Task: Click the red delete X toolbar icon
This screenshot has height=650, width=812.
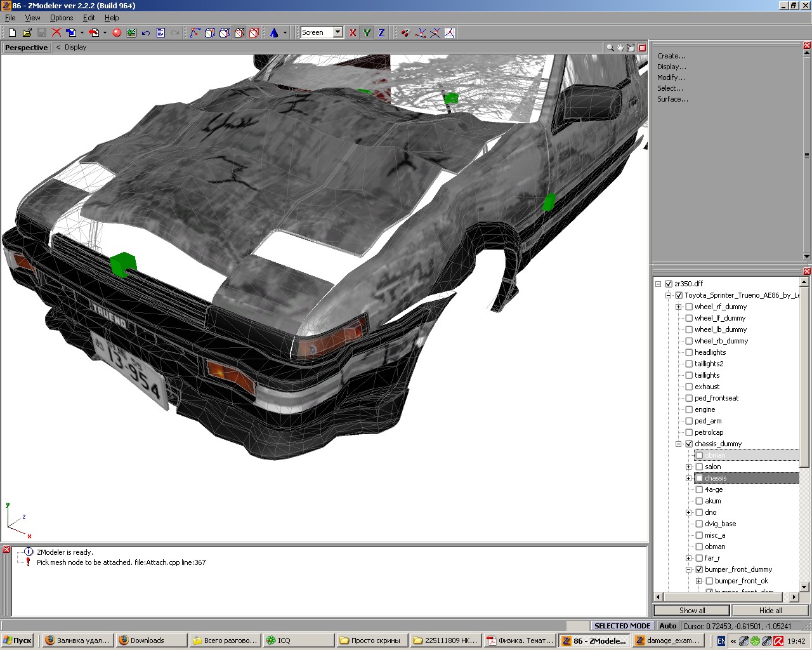Action: click(56, 32)
